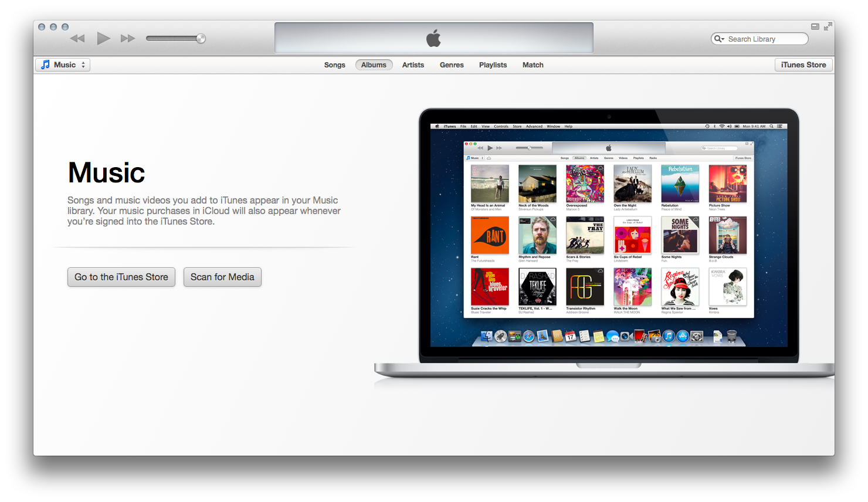Click the Apple logo status display
The image size is (868, 502).
pos(433,39)
